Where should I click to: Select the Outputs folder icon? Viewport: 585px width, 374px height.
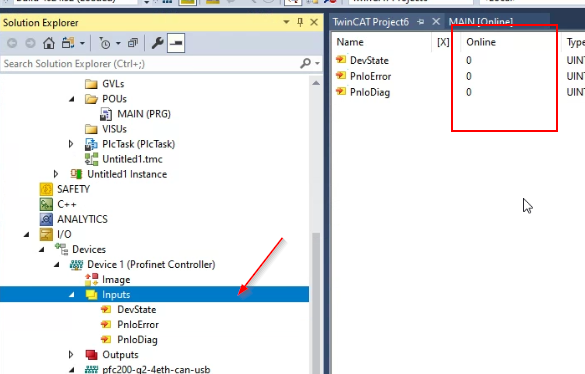click(91, 355)
